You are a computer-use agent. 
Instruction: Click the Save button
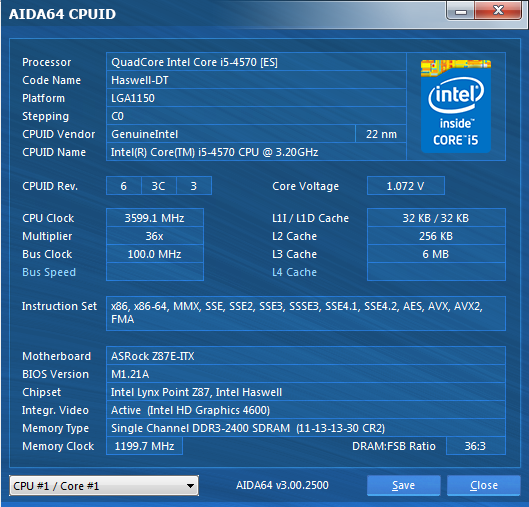point(403,485)
